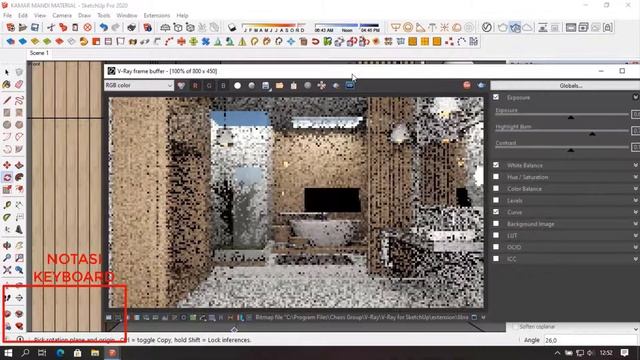The width and height of the screenshot is (640, 360).
Task: Expand the Levels section chevron
Action: 636,200
